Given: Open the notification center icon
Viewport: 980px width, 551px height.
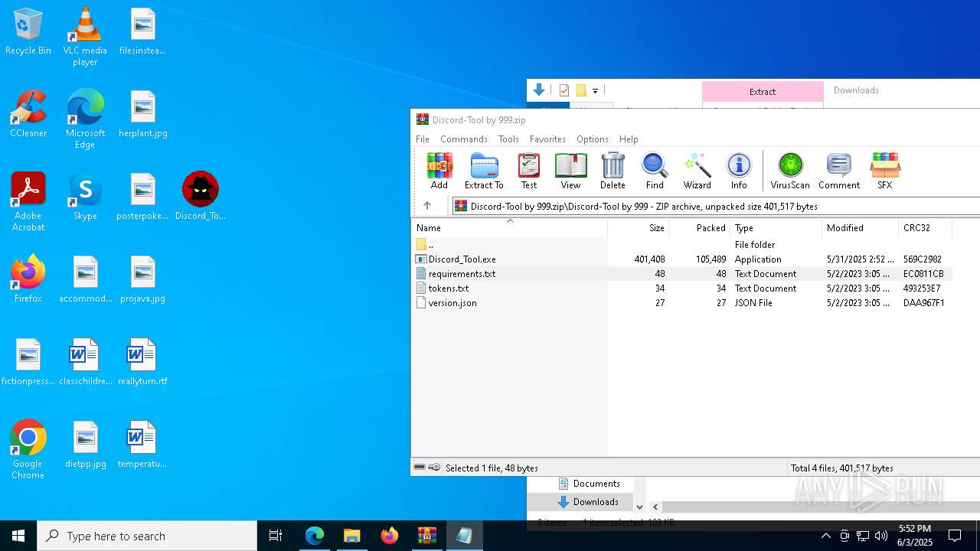Looking at the screenshot, I should point(955,536).
